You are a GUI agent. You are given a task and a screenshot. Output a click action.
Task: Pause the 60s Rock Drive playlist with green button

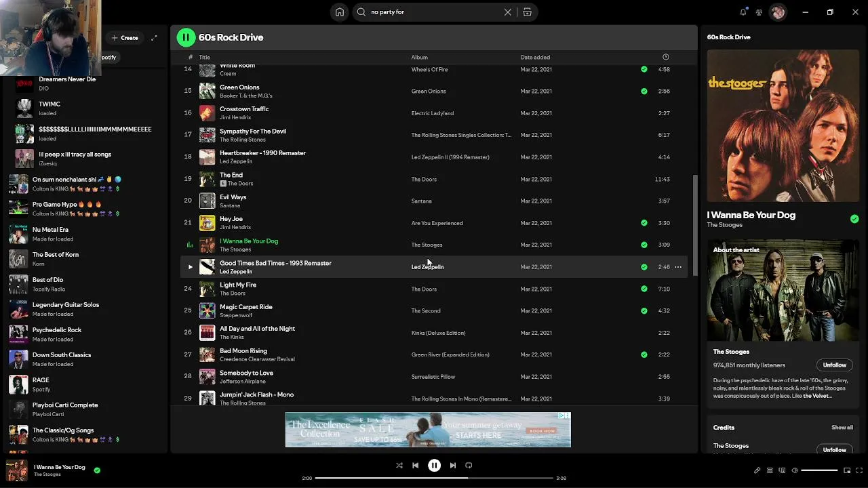click(186, 37)
